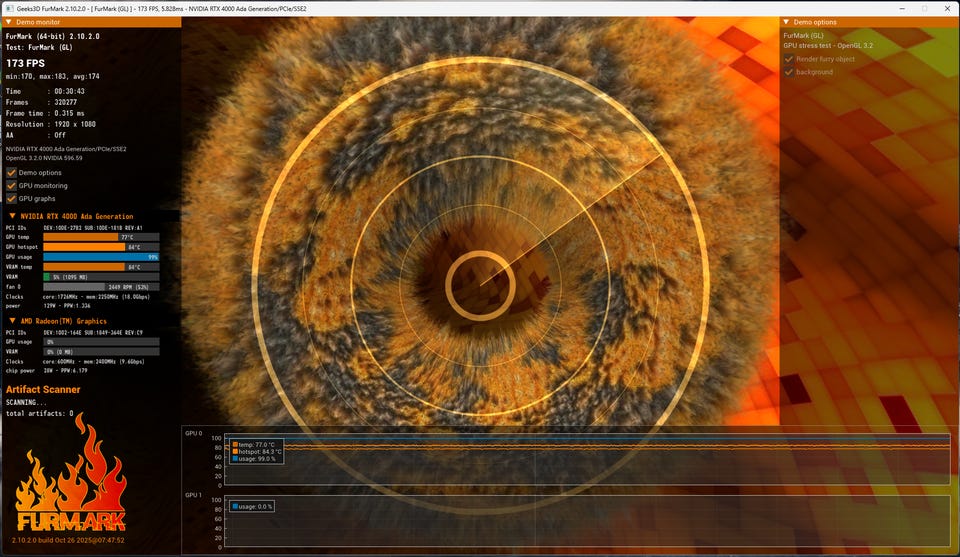
Task: Click the Frame time 0.315 ms line
Action: [45, 113]
